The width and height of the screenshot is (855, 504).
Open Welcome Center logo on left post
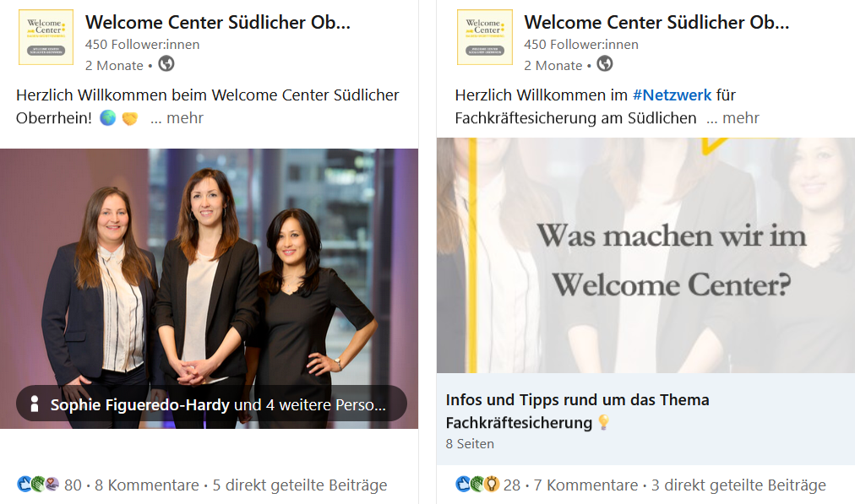click(46, 37)
